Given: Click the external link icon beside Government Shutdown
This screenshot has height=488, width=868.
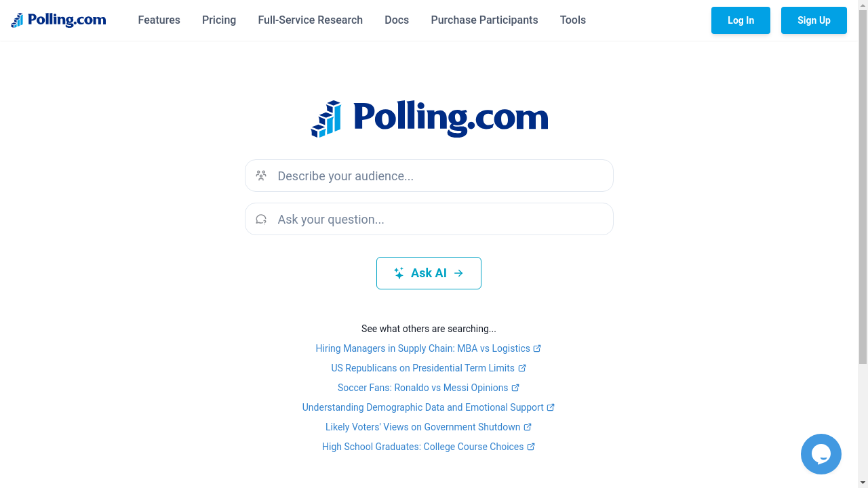Looking at the screenshot, I should [x=528, y=427].
